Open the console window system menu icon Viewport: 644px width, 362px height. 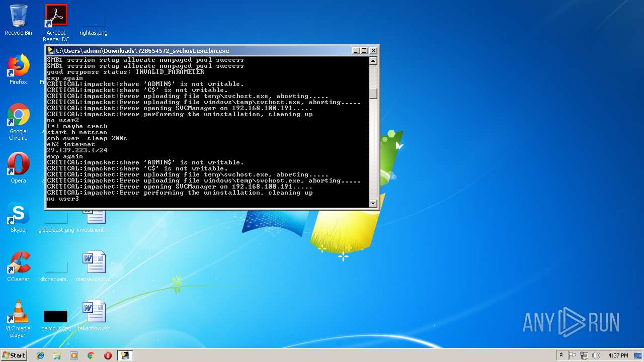[x=51, y=51]
